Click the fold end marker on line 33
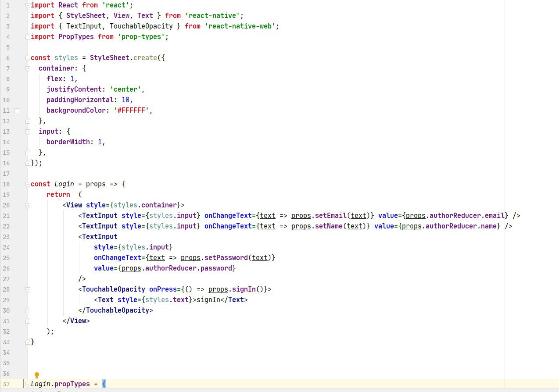The height and width of the screenshot is (392, 559). [x=28, y=342]
